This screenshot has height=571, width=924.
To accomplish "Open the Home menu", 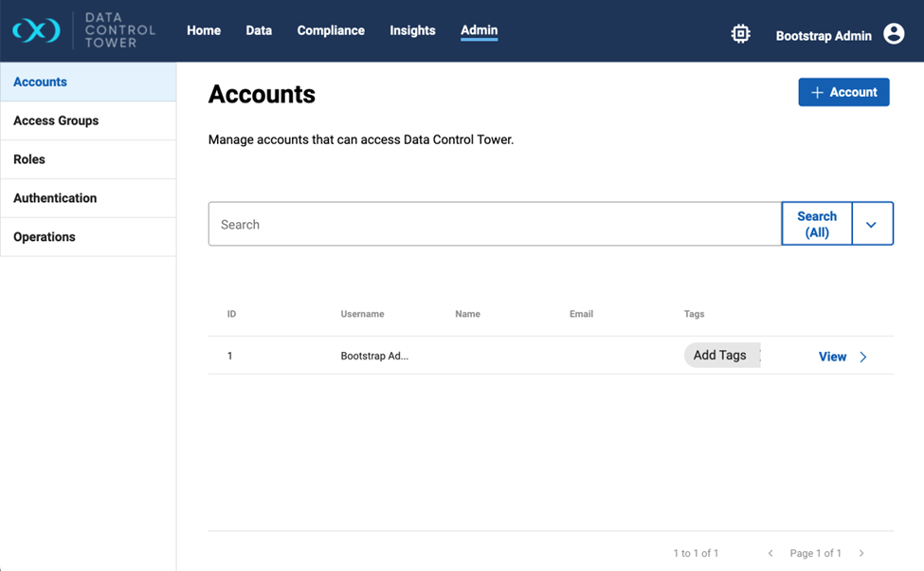I will click(x=204, y=30).
